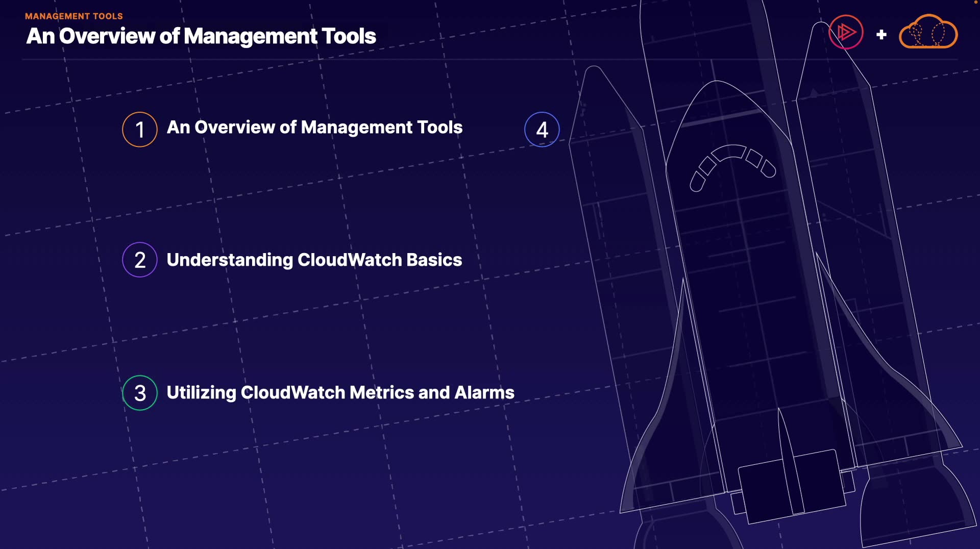Select the number 2 circle icon
This screenshot has height=549, width=980.
click(x=140, y=260)
